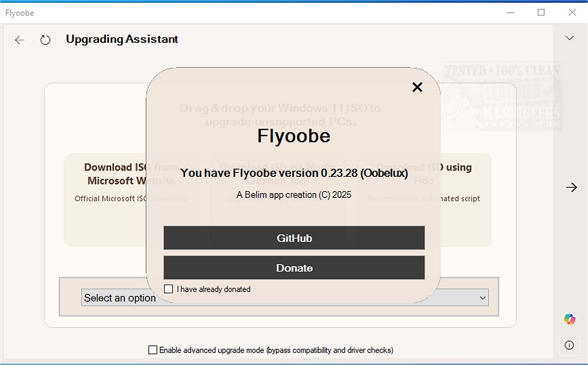Close the Flyoobe window
The height and width of the screenshot is (365, 588).
(572, 13)
